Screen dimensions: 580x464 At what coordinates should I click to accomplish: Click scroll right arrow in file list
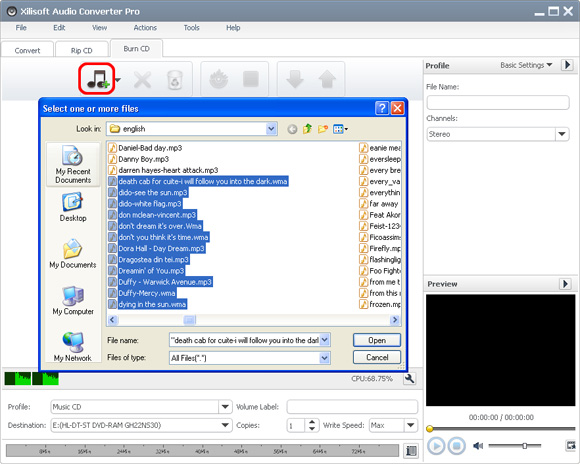[395, 320]
